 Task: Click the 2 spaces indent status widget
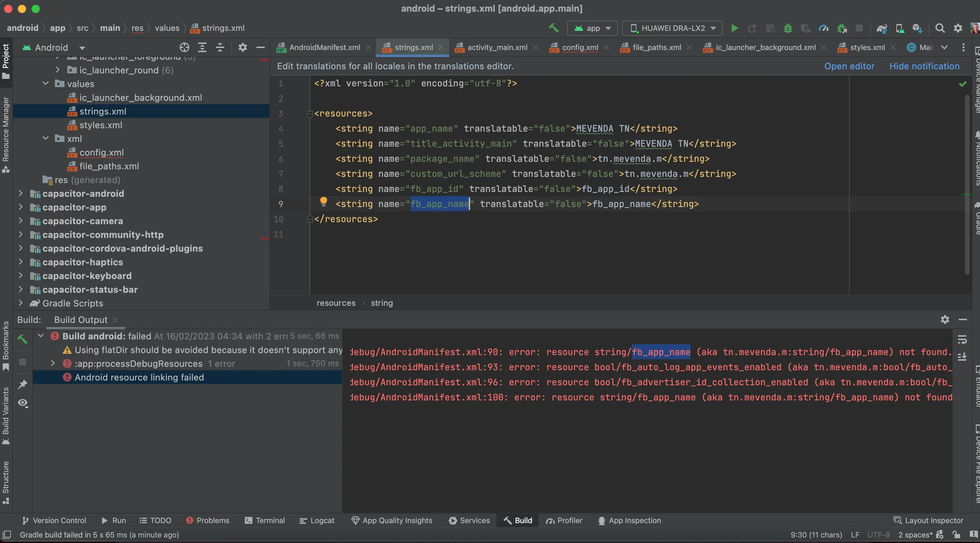pyautogui.click(x=916, y=535)
